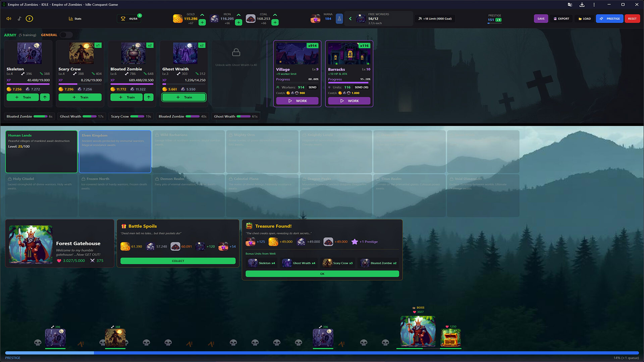Toggle the GENERAL switch
This screenshot has width=644, height=362.
coord(66,35)
